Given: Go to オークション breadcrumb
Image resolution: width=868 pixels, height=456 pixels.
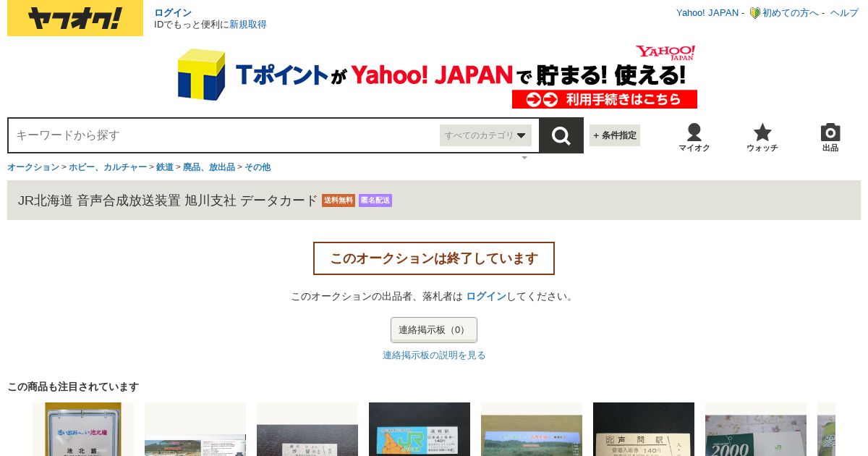Looking at the screenshot, I should point(33,167).
